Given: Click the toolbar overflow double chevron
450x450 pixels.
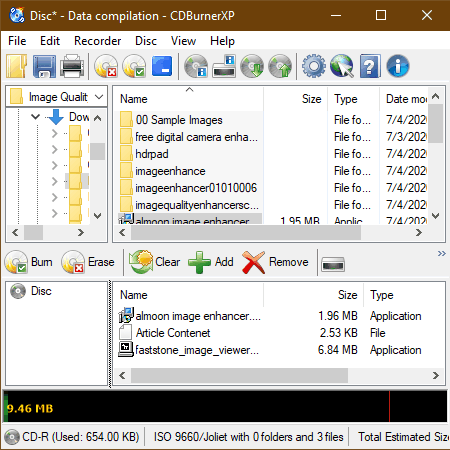Looking at the screenshot, I should click(442, 254).
